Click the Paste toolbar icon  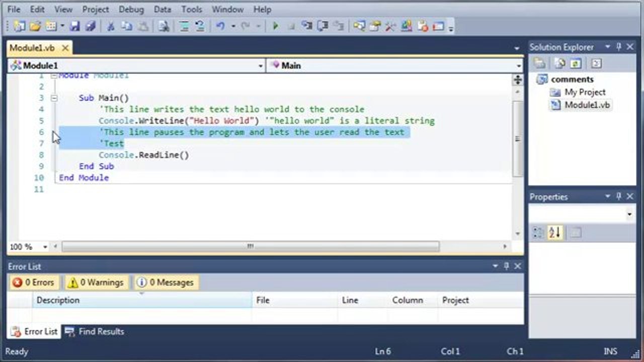pos(142,26)
